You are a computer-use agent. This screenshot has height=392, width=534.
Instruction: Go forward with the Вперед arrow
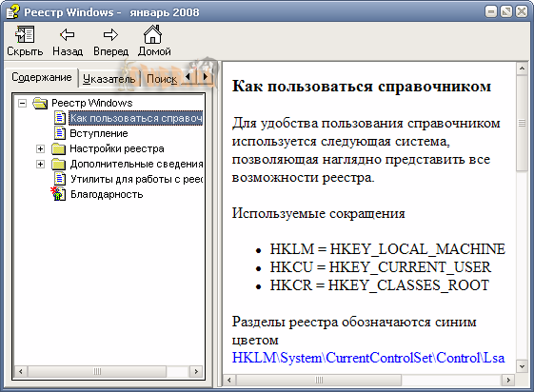110,34
